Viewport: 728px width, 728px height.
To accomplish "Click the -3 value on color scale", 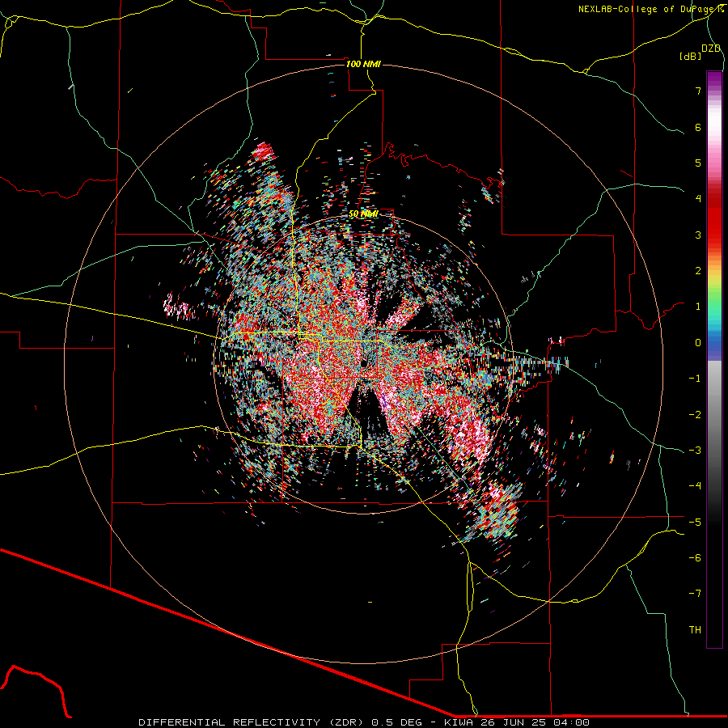I will (x=695, y=451).
